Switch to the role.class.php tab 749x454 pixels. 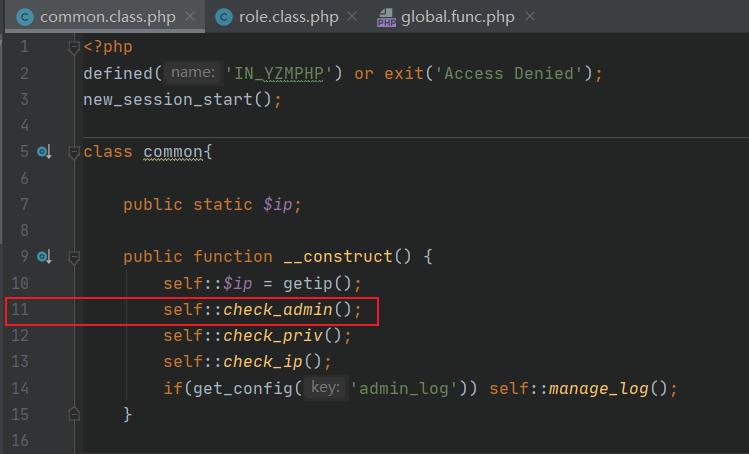point(287,17)
